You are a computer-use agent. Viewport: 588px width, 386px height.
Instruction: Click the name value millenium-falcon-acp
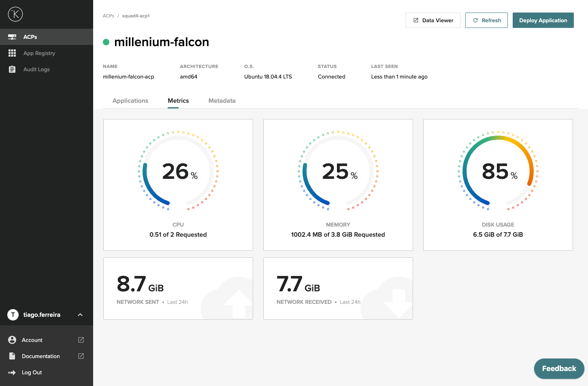tap(128, 76)
